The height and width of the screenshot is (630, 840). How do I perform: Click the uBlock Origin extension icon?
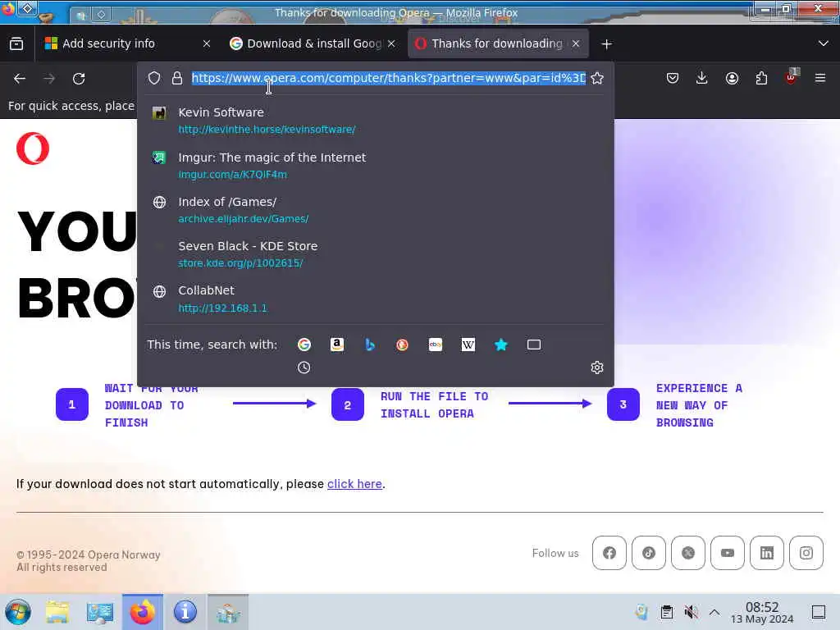coord(792,77)
